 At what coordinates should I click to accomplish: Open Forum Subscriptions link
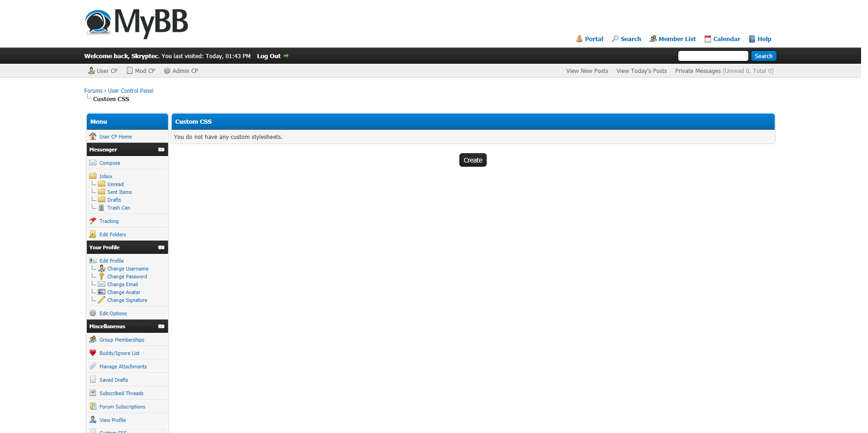(122, 407)
